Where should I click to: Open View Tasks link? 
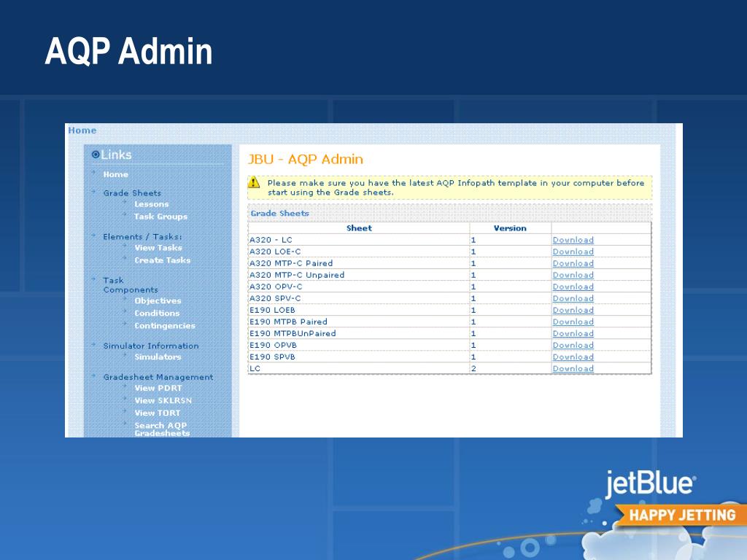click(158, 248)
